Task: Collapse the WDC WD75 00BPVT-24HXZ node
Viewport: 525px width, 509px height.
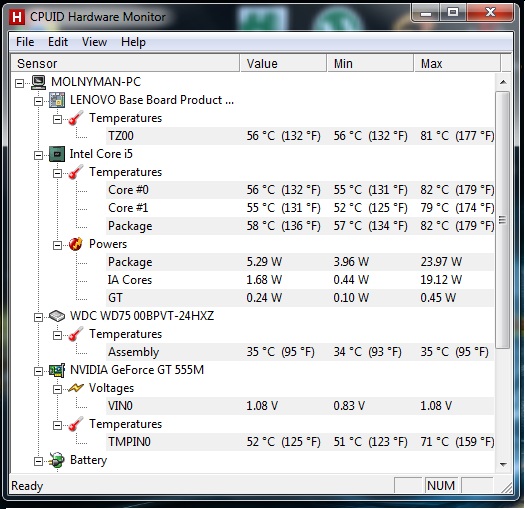Action: [39, 317]
